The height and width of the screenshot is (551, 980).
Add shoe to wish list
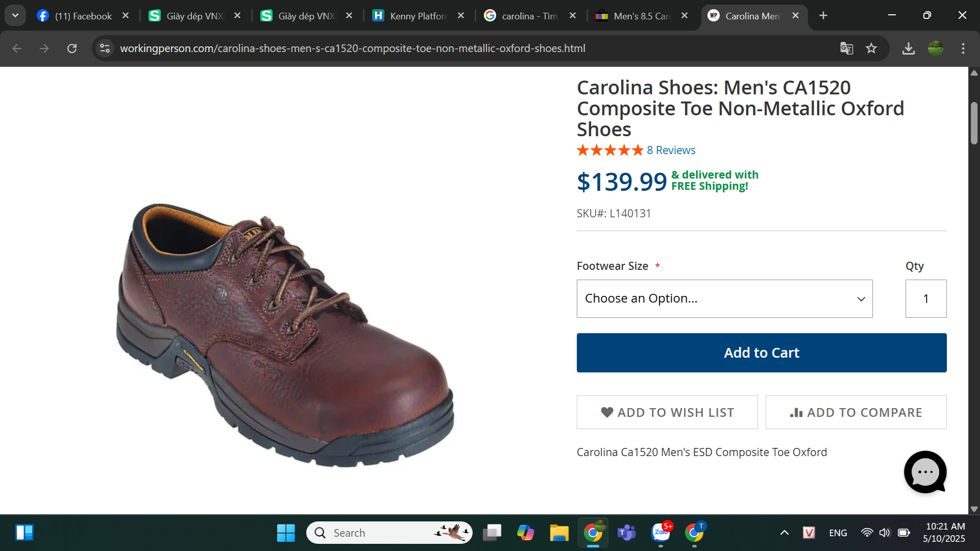coord(667,412)
